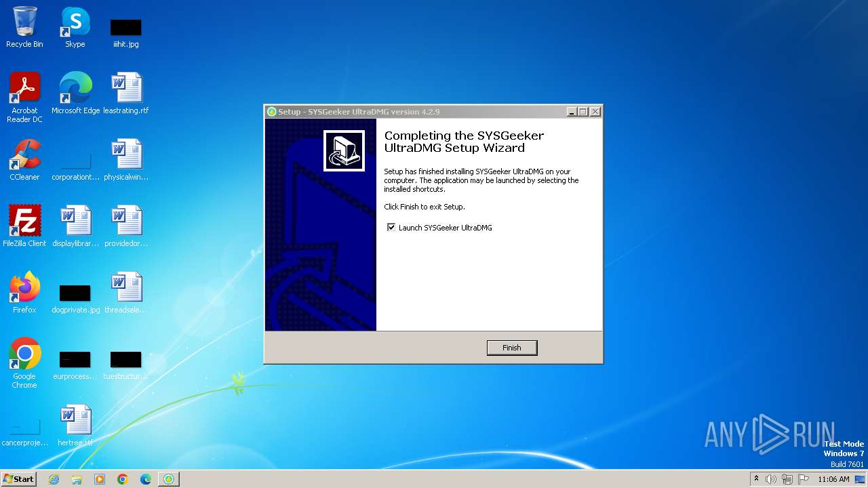Open Edge from the taskbar
868x488 pixels.
(x=146, y=479)
